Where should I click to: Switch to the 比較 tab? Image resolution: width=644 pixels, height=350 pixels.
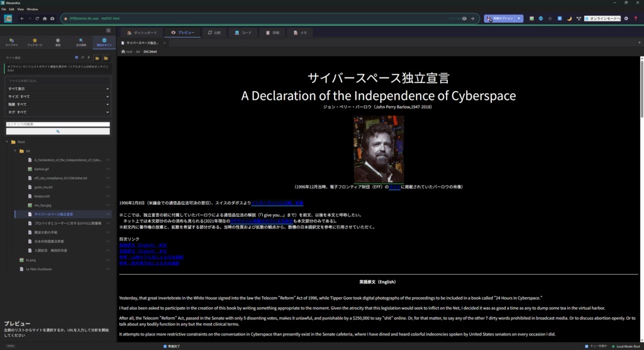point(214,33)
